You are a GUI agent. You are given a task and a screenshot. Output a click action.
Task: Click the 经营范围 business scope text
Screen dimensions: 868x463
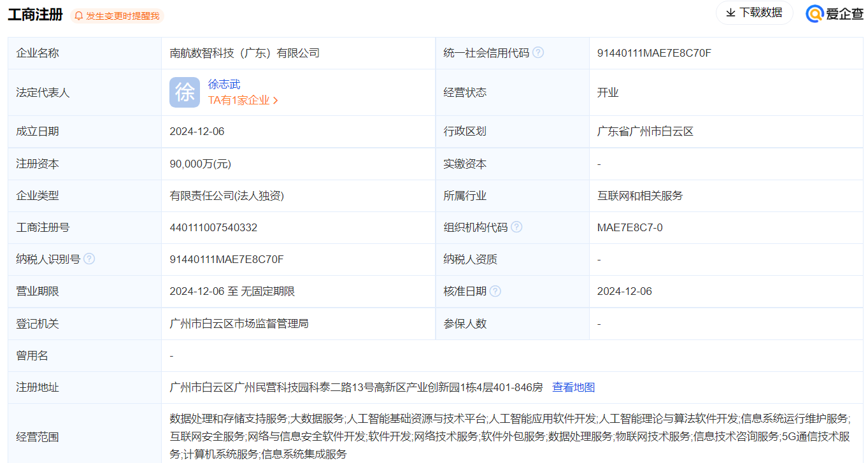pos(510,436)
